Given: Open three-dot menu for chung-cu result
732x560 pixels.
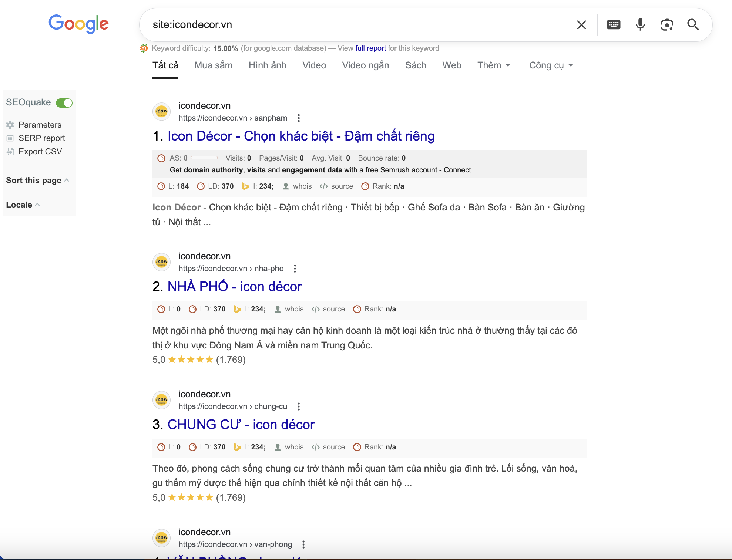Looking at the screenshot, I should (x=299, y=407).
